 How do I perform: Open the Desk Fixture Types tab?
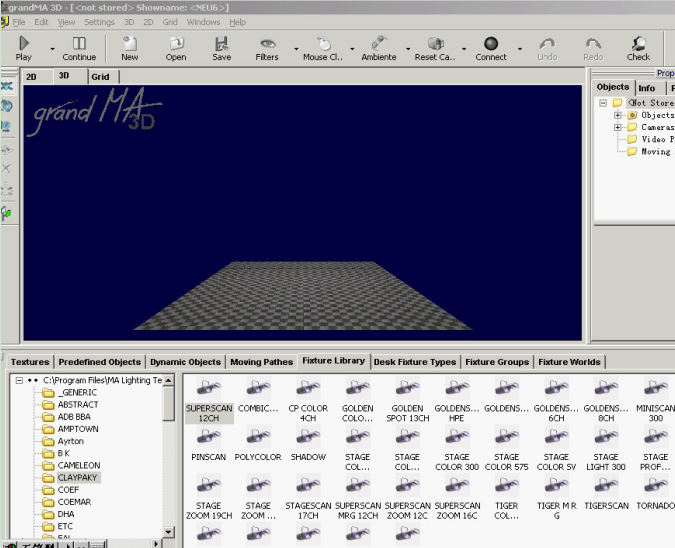pos(415,362)
